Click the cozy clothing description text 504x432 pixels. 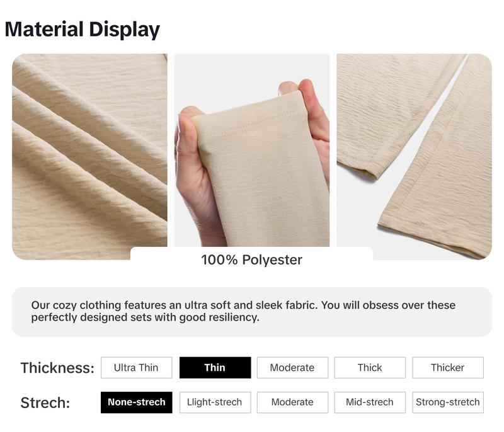point(243,311)
